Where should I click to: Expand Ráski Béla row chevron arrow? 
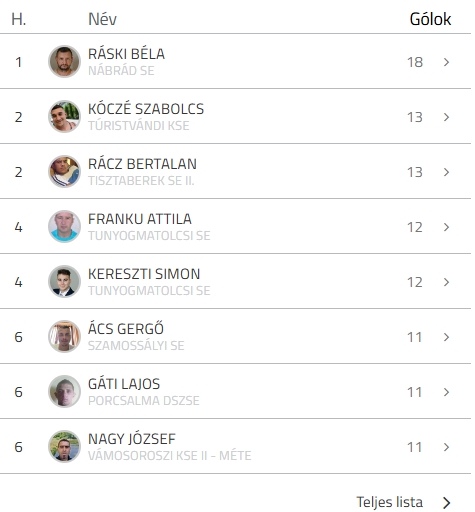[x=447, y=62]
